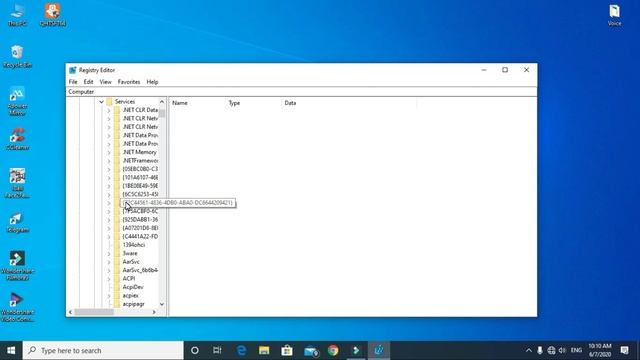Screen dimensions: 640x360
Task: Expand the ACPI key
Action: coord(109,279)
